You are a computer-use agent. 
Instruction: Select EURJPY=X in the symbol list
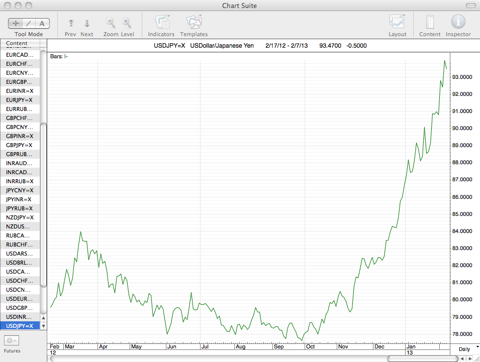20,100
